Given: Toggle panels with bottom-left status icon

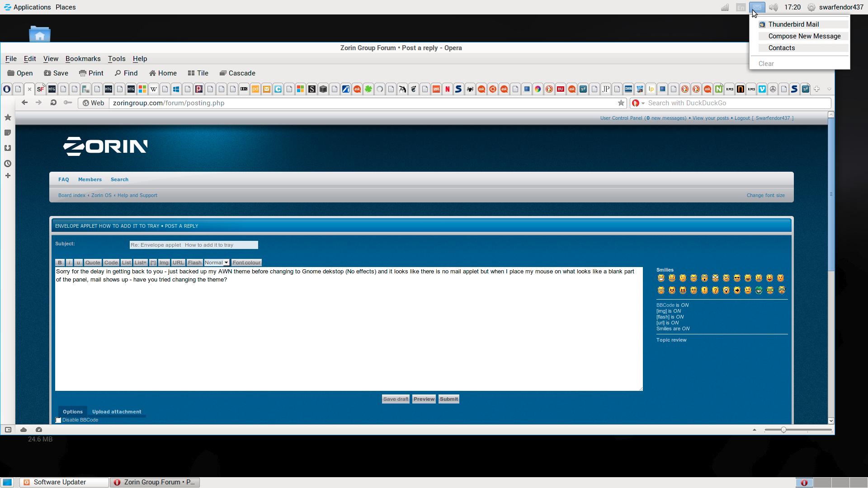Looking at the screenshot, I should [8, 430].
